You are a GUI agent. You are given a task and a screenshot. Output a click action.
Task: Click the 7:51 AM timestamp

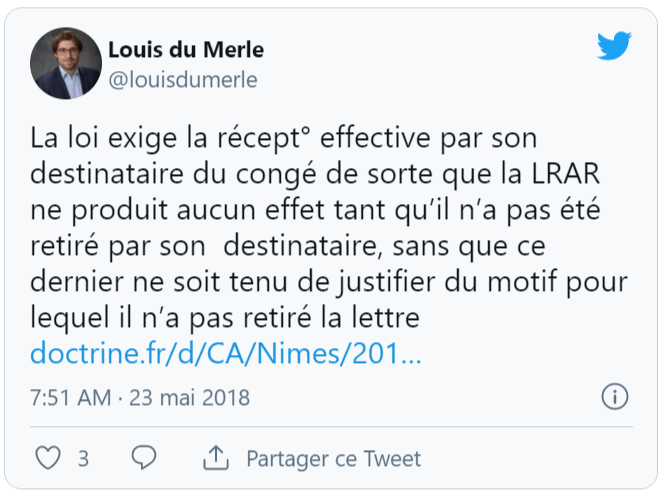[70, 397]
